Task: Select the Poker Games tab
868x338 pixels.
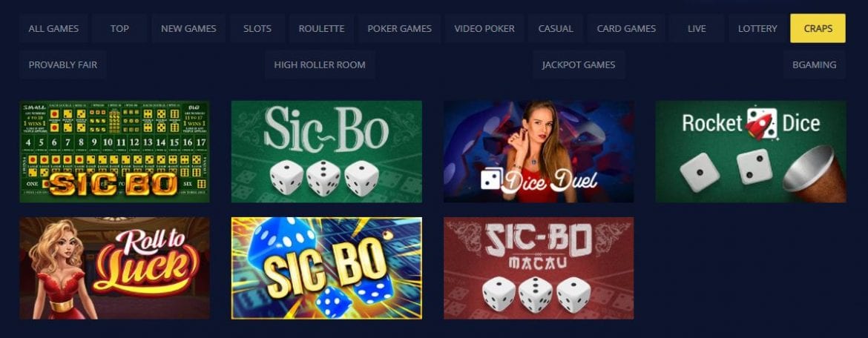Action: click(399, 28)
